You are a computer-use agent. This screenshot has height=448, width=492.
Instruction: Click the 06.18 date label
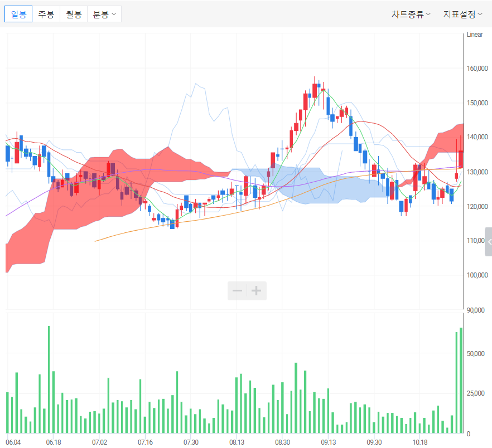54,442
